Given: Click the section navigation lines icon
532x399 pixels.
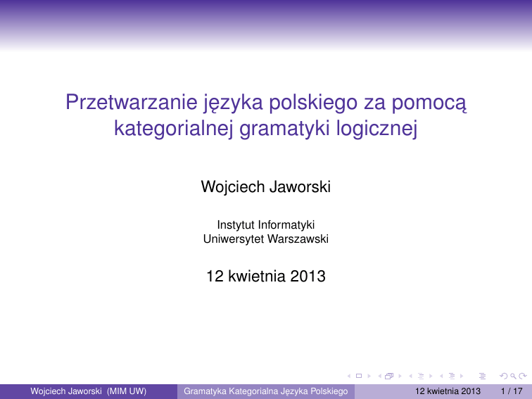Looking at the screenshot, I should point(451,375).
